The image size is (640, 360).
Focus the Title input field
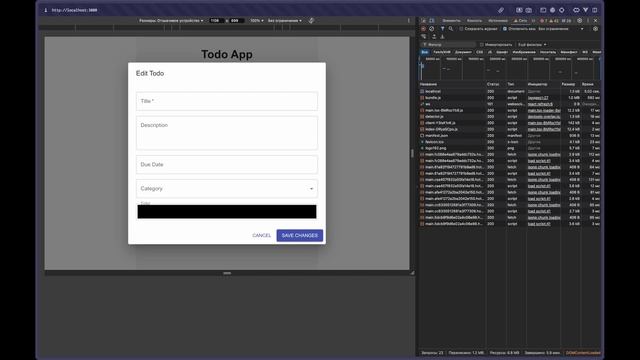(x=227, y=101)
